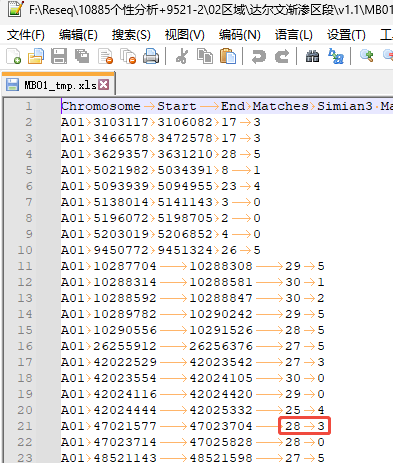Click the value 47025828 on line 22
This screenshot has width=393, height=463.
221,442
